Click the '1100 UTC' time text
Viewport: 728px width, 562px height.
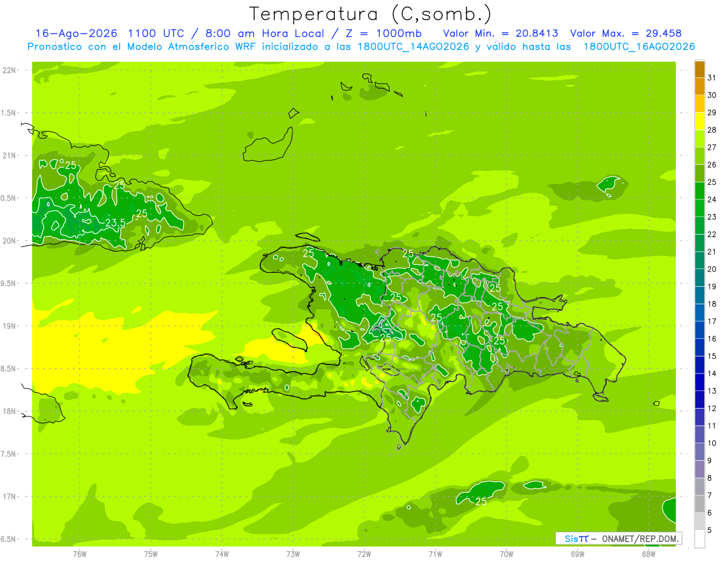(155, 33)
